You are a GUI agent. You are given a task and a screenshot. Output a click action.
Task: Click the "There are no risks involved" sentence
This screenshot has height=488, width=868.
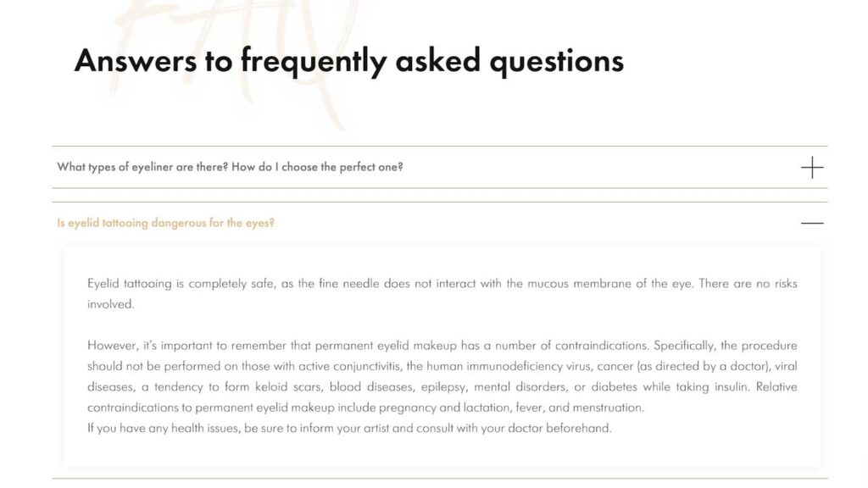746,284
